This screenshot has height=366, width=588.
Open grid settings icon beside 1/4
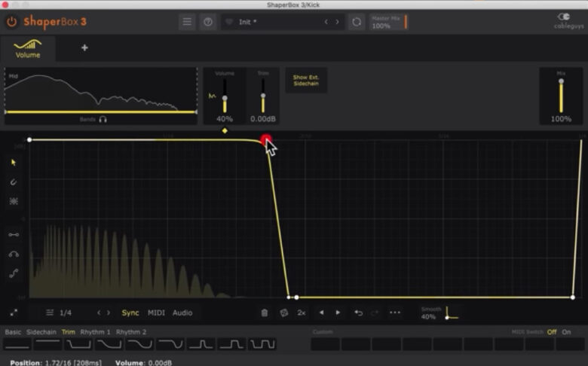point(50,313)
